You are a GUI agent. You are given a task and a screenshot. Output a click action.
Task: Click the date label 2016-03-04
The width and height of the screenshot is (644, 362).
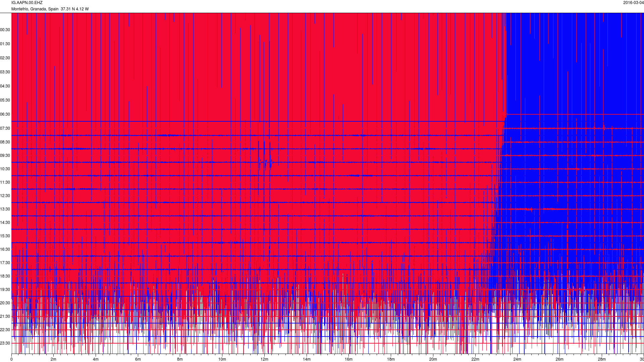(633, 3)
